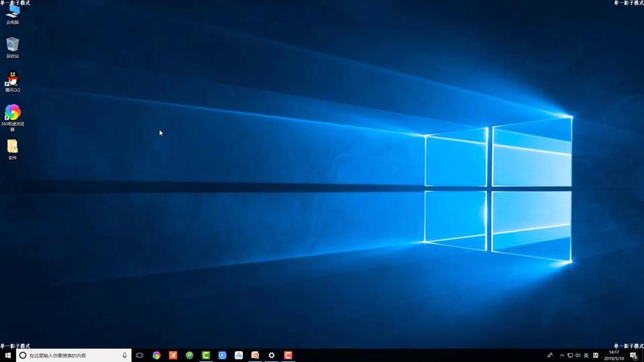Expand the hidden system tray icons
This screenshot has height=362, width=644.
[x=561, y=355]
